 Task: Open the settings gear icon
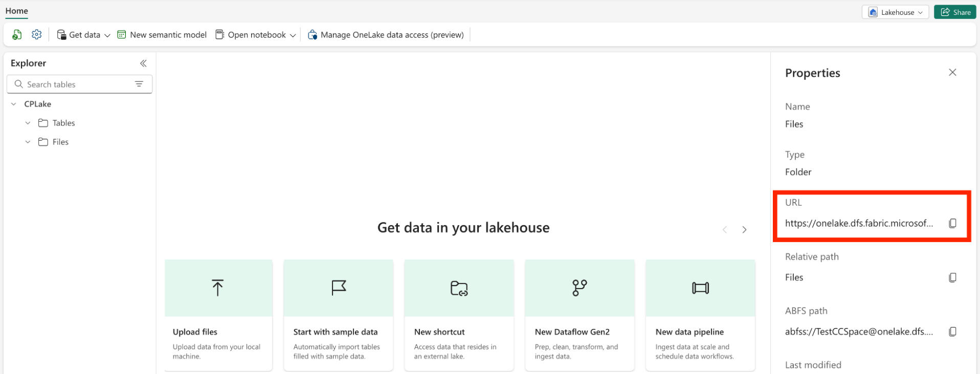click(36, 35)
